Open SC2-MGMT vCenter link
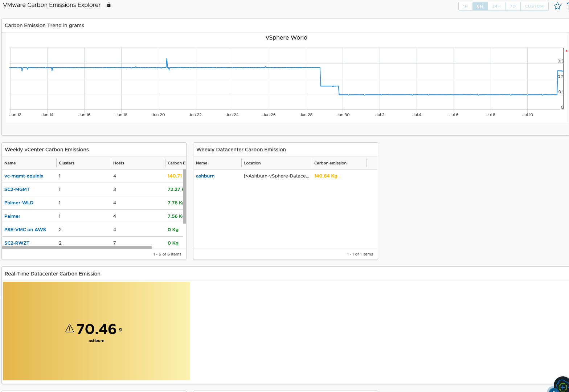The height and width of the screenshot is (392, 569). click(x=17, y=189)
